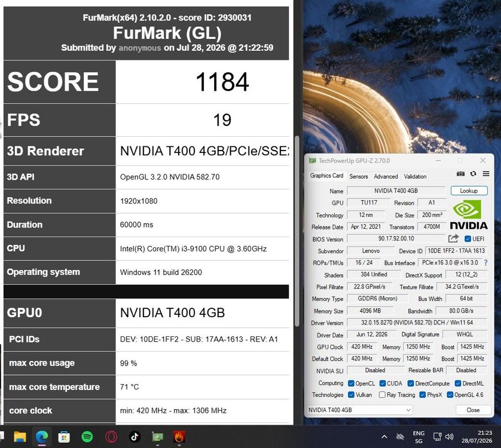501x448 pixels.
Task: Open the volume tray icon
Action: [x=449, y=437]
